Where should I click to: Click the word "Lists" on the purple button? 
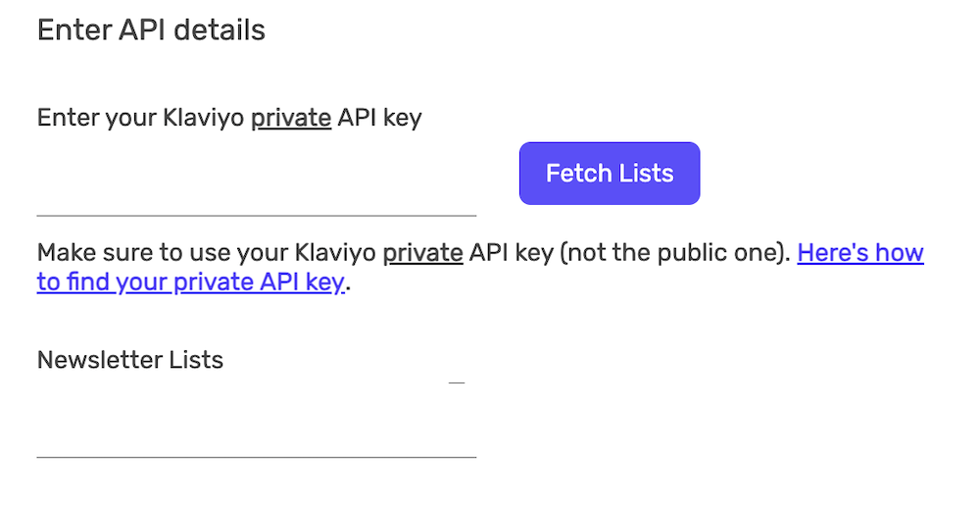coord(646,174)
